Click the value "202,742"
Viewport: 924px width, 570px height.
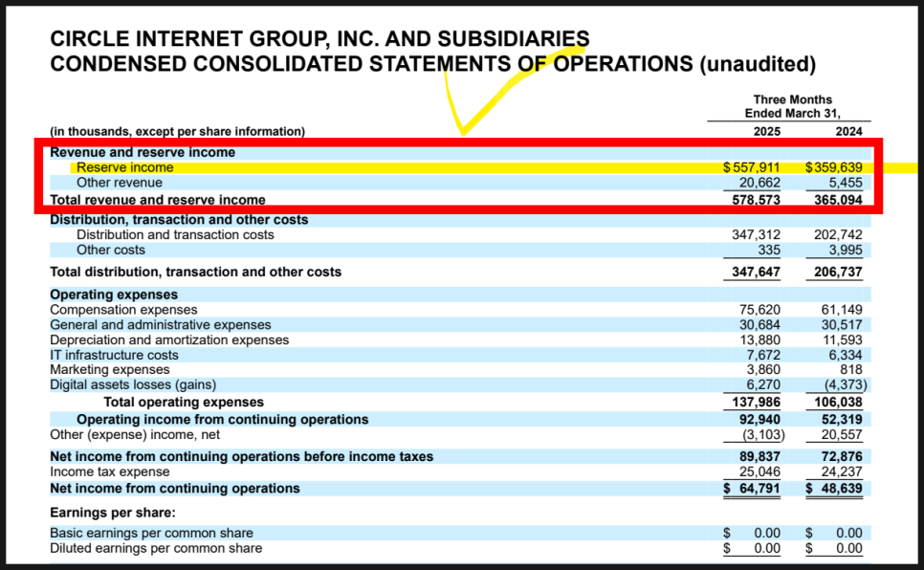tap(839, 234)
